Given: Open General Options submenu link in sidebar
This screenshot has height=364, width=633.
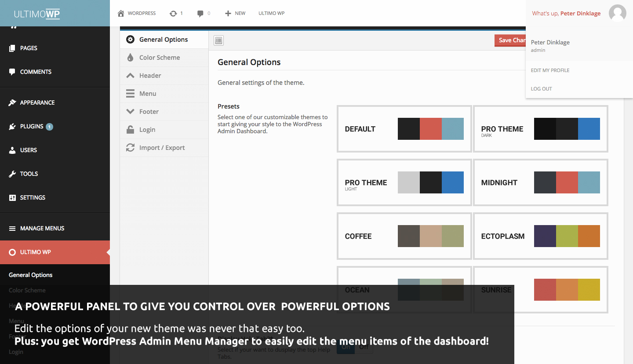Looking at the screenshot, I should [30, 275].
